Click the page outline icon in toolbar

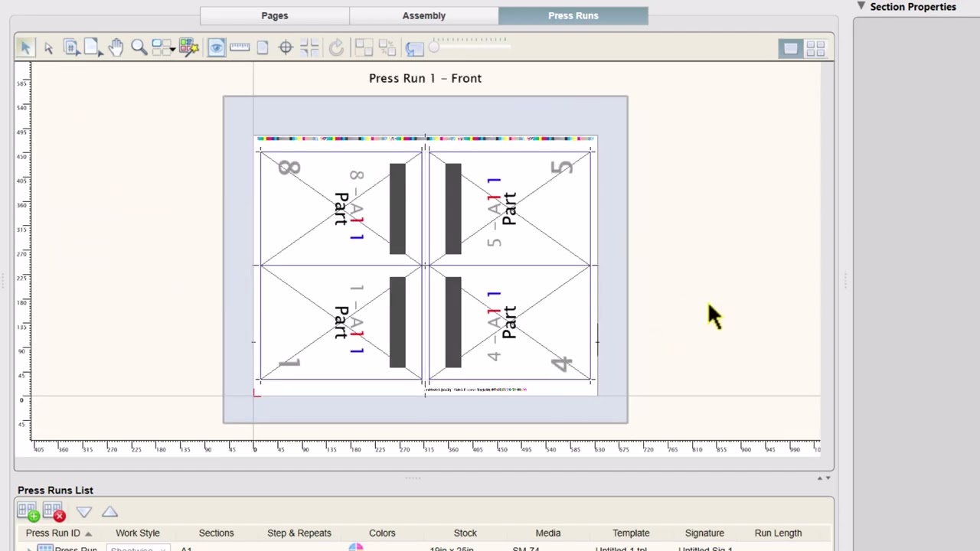coord(263,47)
